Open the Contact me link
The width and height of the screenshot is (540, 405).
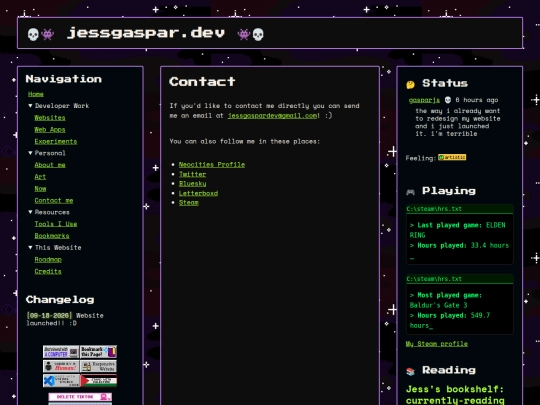pos(54,200)
